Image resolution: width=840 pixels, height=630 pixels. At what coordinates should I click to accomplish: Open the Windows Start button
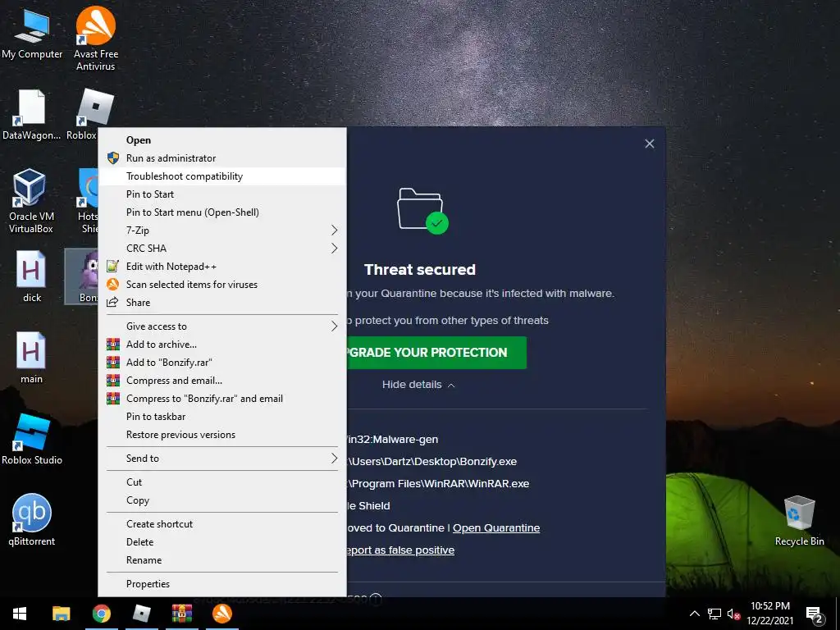tap(20, 614)
